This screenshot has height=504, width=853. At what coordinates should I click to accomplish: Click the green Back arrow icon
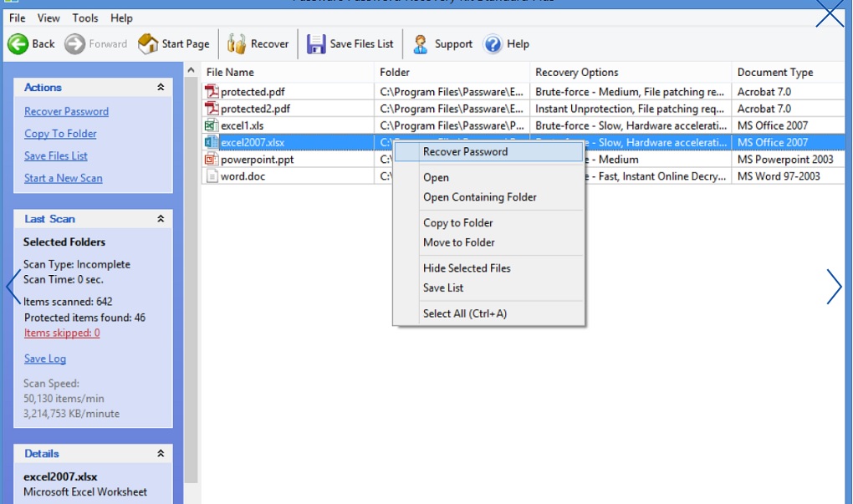[x=18, y=44]
